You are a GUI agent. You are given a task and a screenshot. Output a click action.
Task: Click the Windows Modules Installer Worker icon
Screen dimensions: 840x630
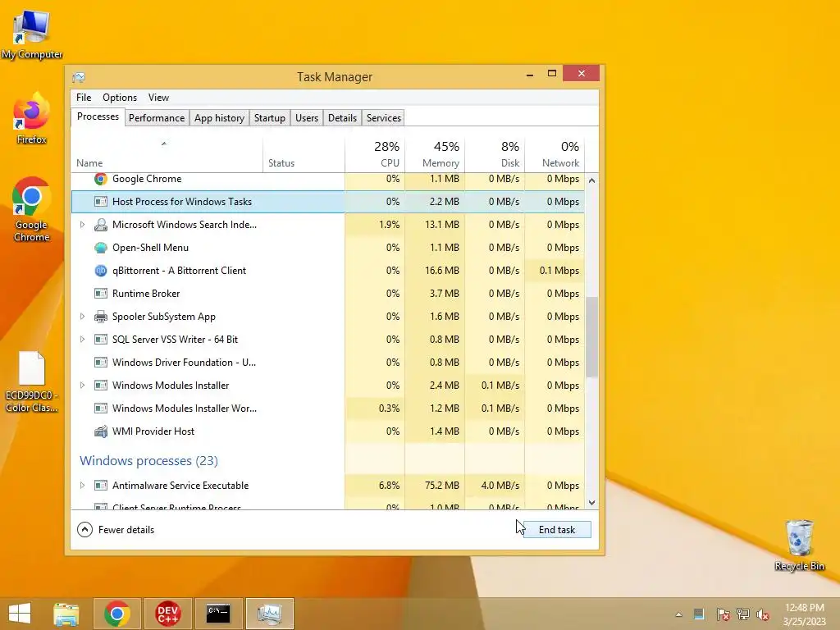click(x=101, y=409)
